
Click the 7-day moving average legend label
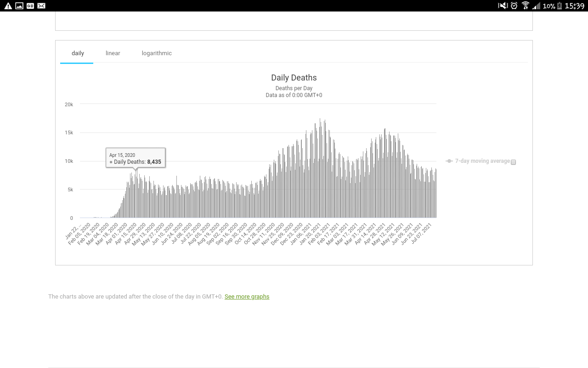tap(482, 161)
